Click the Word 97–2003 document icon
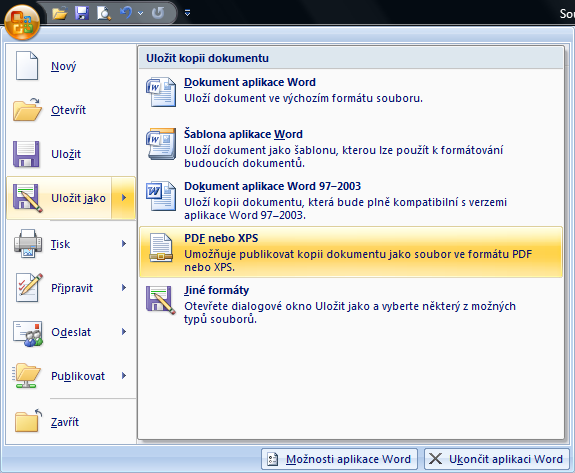Image resolution: width=575 pixels, height=473 pixels. pos(161,196)
